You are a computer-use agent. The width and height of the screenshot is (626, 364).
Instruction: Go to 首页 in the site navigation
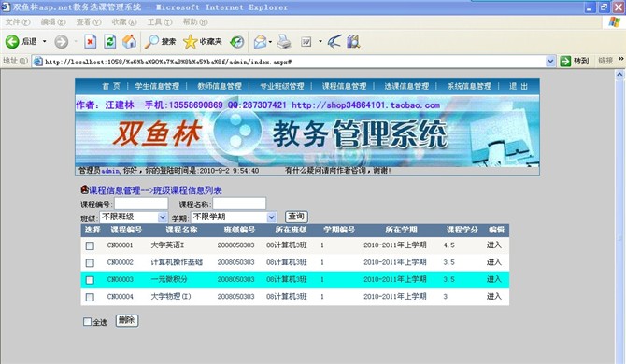tap(110, 86)
